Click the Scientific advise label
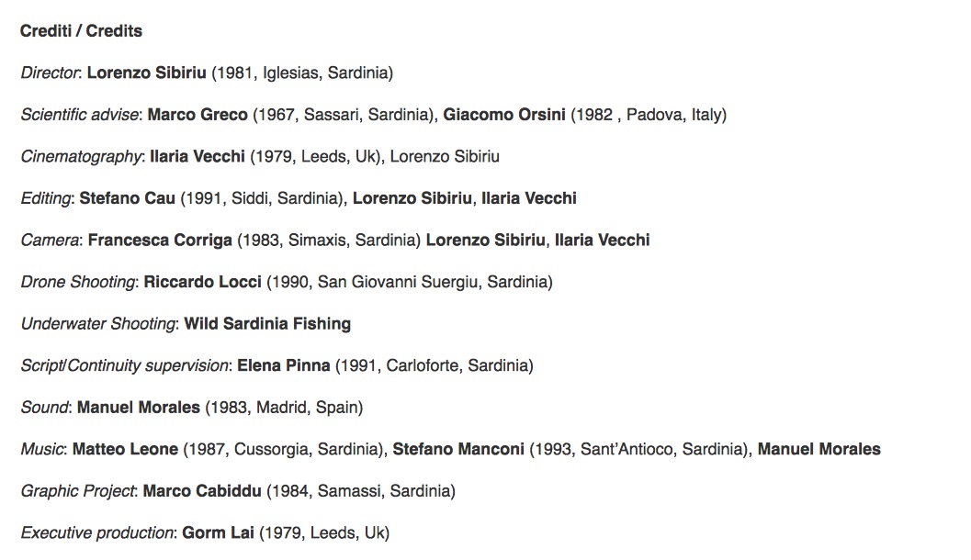 point(79,115)
